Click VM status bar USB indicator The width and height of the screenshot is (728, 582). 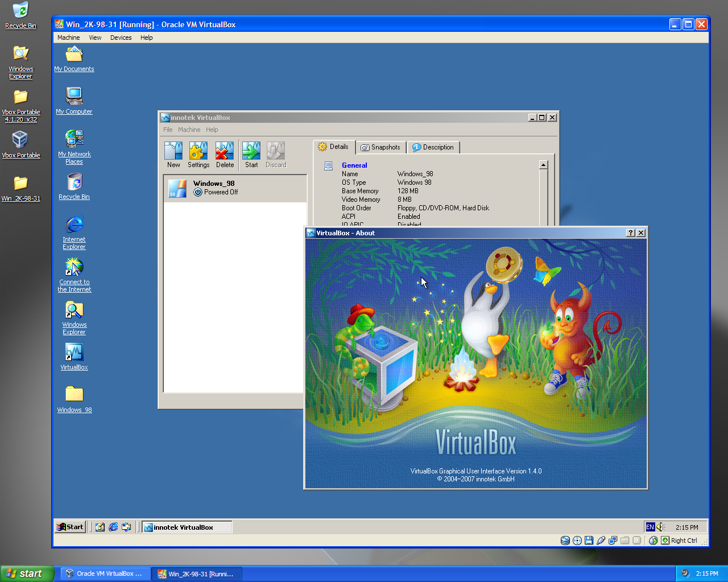coord(601,541)
